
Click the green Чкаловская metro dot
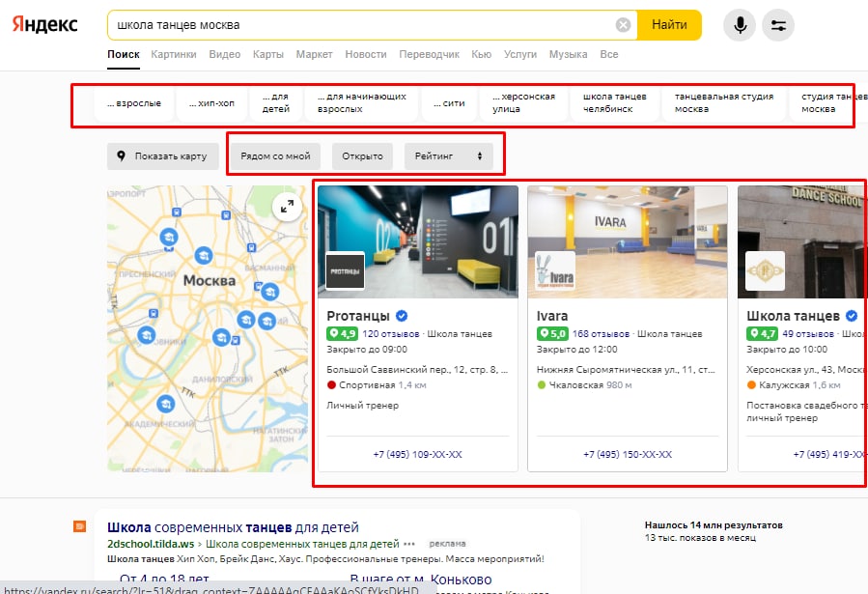pyautogui.click(x=542, y=385)
